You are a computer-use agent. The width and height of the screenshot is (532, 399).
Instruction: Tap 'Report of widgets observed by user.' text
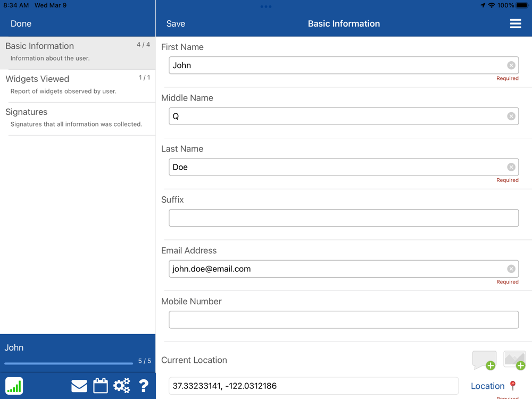tap(63, 92)
